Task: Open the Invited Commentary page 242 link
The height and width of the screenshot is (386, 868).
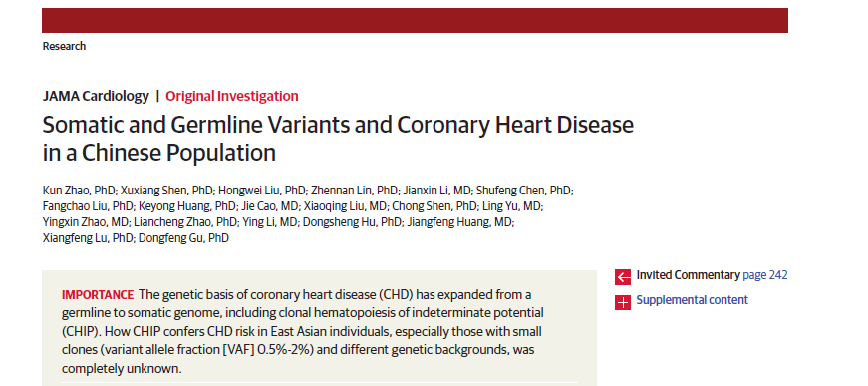Action: pos(712,275)
